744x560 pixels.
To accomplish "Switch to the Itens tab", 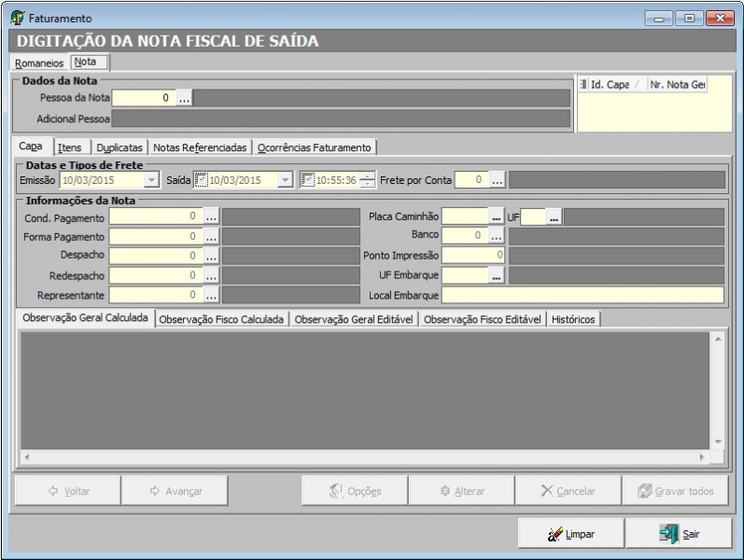I will (x=69, y=147).
